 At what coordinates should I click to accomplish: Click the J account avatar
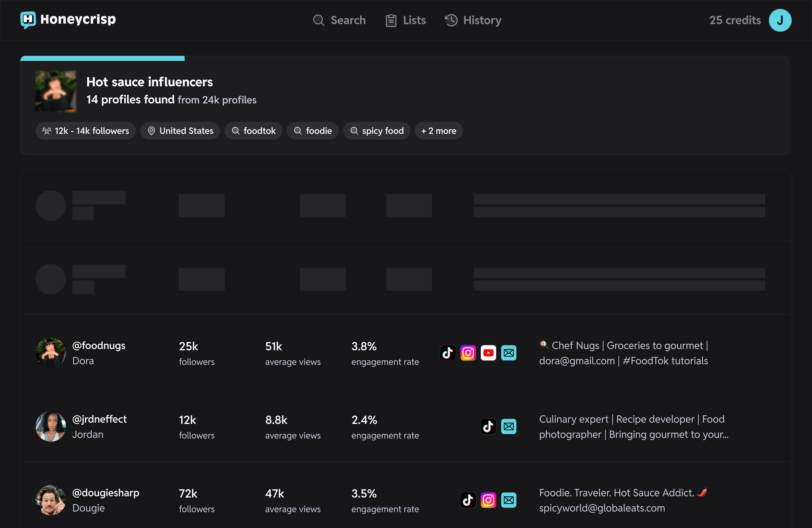point(781,20)
